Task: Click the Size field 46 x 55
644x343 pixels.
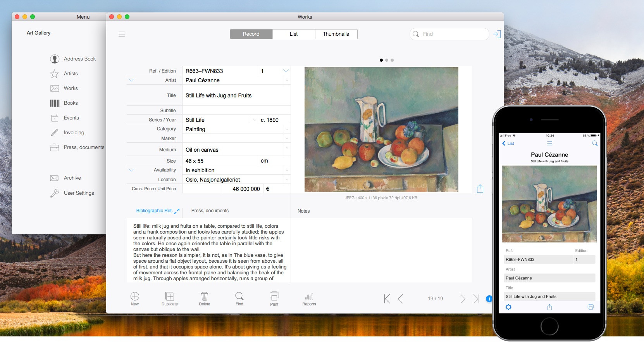Action: (x=220, y=161)
